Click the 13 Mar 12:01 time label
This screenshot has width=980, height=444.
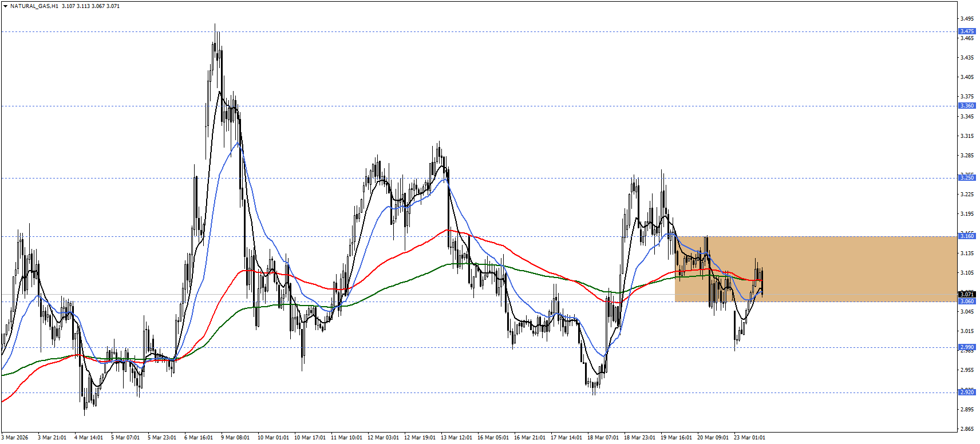pyautogui.click(x=456, y=438)
